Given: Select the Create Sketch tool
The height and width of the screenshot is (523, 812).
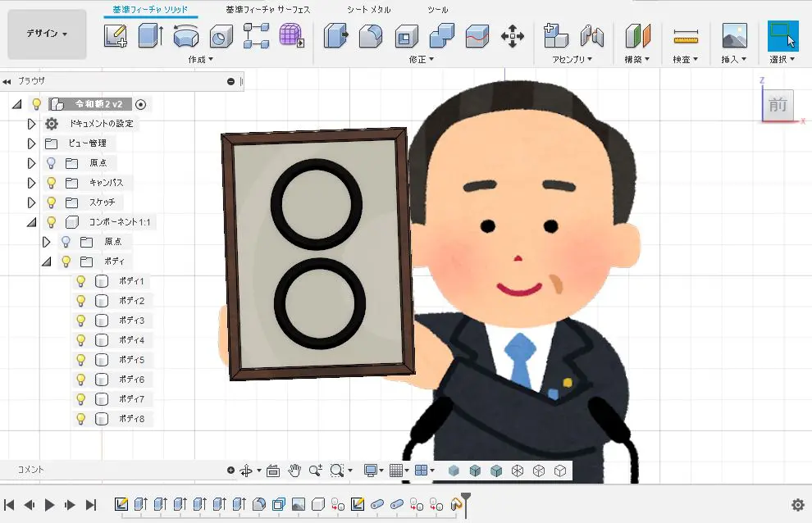Looking at the screenshot, I should click(116, 37).
